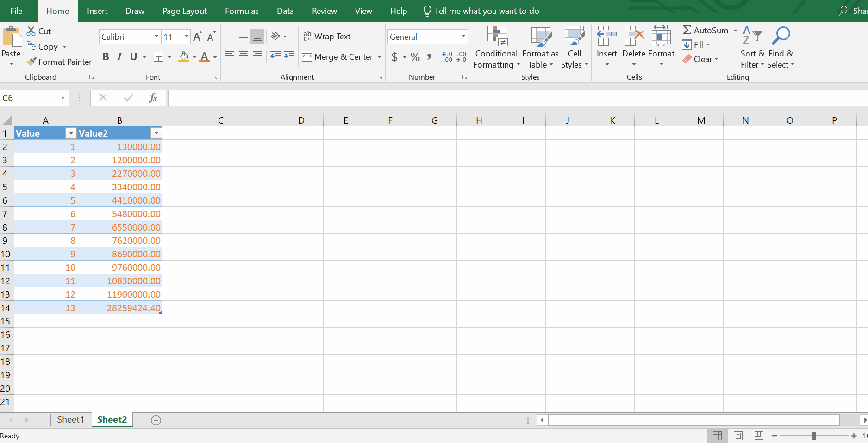Open Conditional Formatting options

point(496,46)
